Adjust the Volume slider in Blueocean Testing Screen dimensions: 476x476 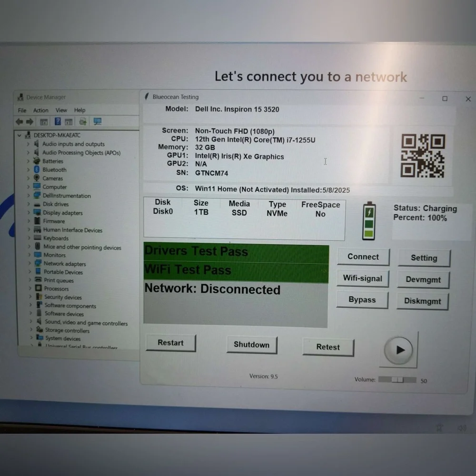[x=397, y=380]
